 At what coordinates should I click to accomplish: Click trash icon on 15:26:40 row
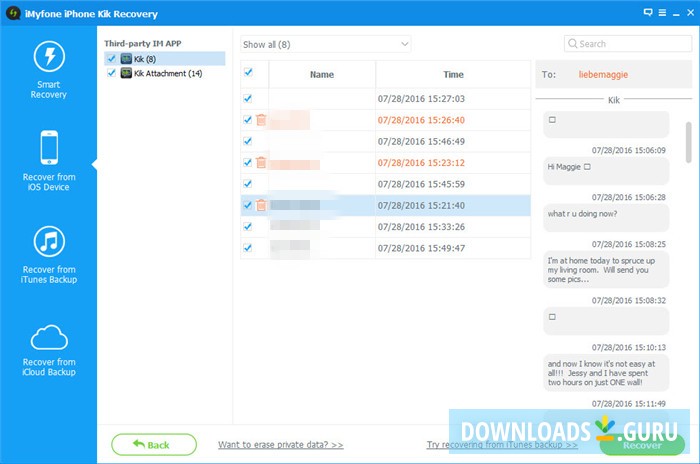click(261, 120)
